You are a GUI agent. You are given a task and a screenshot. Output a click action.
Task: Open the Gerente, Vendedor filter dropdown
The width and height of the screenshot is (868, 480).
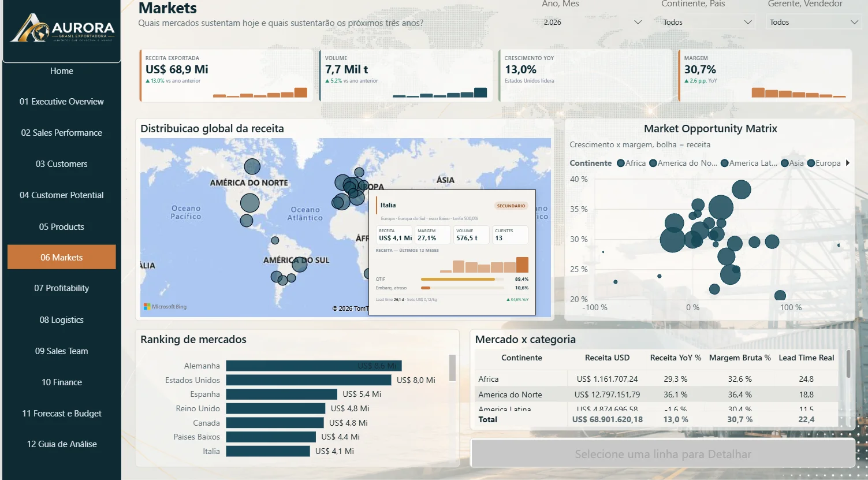[x=814, y=22]
